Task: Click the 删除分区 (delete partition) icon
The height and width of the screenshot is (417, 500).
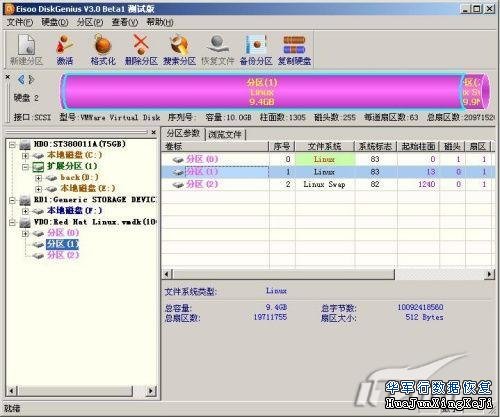Action: [x=141, y=50]
